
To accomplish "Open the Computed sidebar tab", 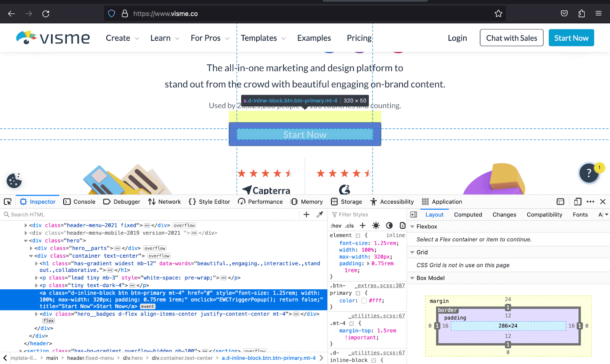I will (x=468, y=215).
